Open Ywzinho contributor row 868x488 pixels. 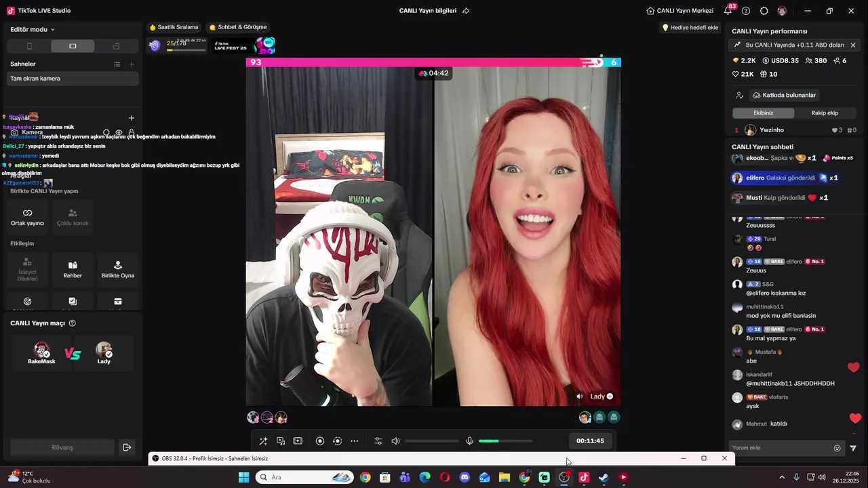point(795,130)
